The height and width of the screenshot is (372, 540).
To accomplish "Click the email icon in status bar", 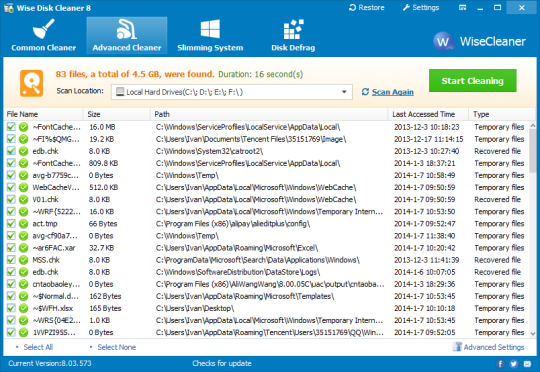I will [527, 364].
